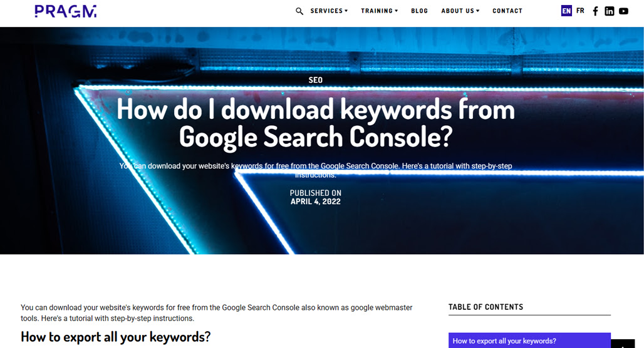The image size is (644, 348).
Task: Click the scroll-to-top arrow button
Action: [x=623, y=344]
